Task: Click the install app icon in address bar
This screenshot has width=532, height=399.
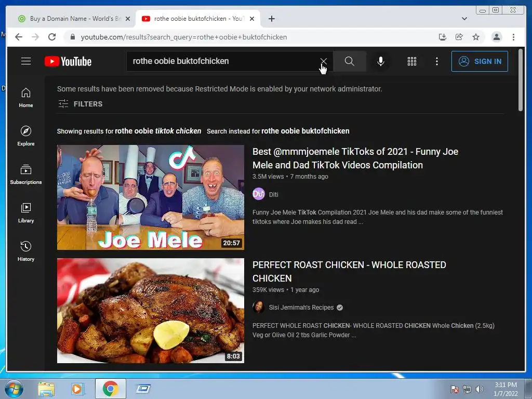Action: (443, 37)
